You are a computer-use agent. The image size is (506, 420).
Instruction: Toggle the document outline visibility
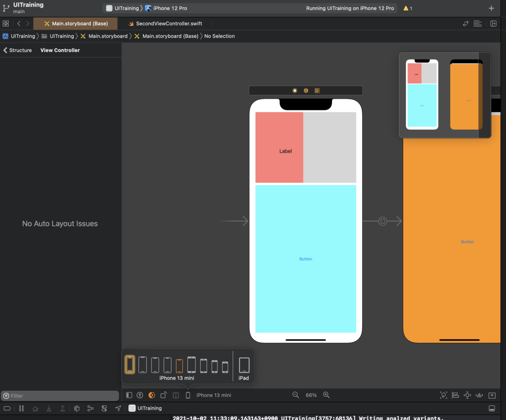pyautogui.click(x=129, y=395)
